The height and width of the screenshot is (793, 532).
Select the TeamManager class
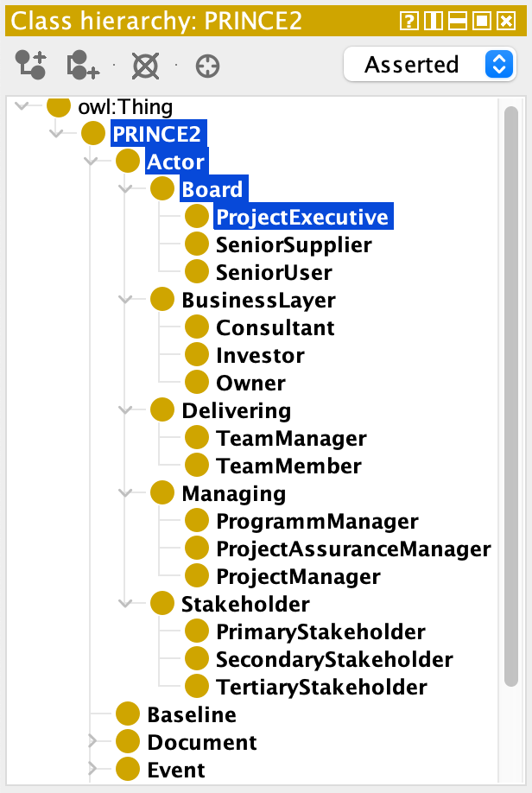click(x=290, y=438)
